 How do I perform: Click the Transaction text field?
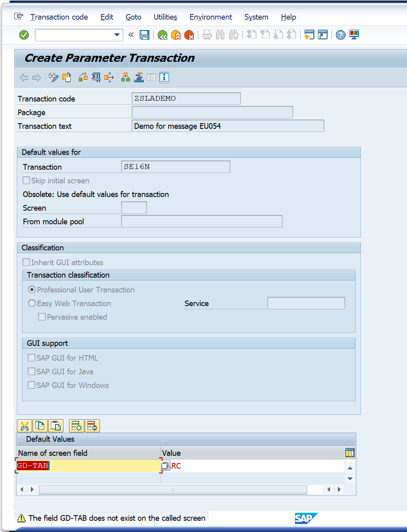point(228,126)
